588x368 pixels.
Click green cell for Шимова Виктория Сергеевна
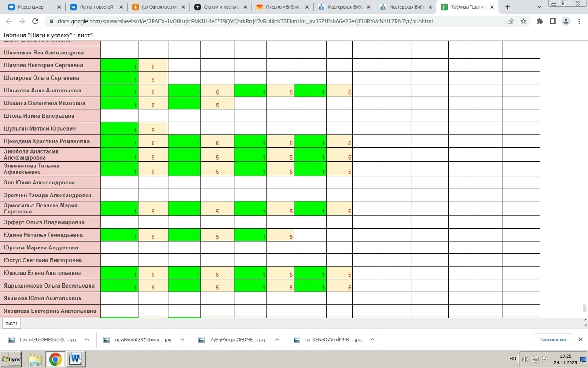[119, 65]
